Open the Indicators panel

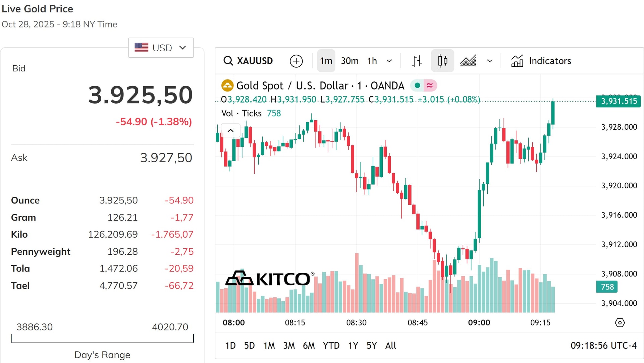[541, 61]
